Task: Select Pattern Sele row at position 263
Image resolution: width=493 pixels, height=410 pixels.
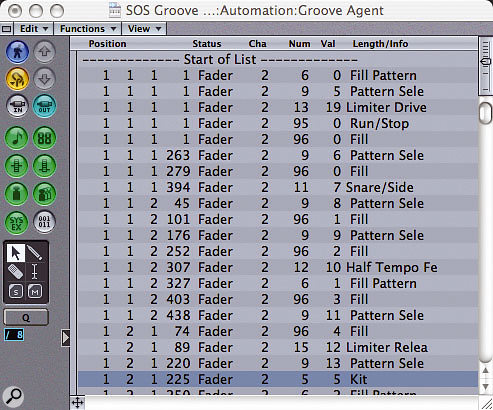Action: pyautogui.click(x=278, y=155)
